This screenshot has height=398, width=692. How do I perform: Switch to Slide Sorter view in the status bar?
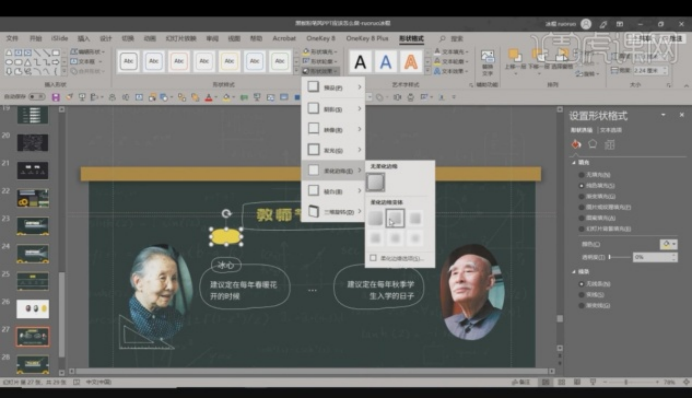pyautogui.click(x=561, y=382)
